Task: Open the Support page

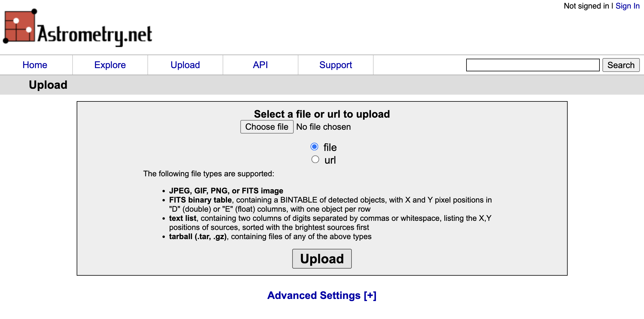Action: 335,65
